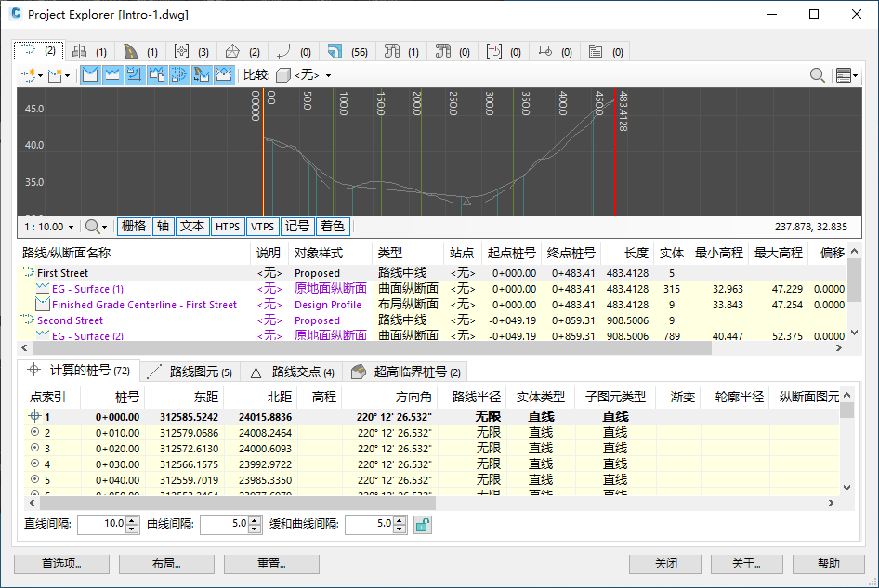The width and height of the screenshot is (879, 588).
Task: Open the create alignment dropdown arrow
Action: pyautogui.click(x=40, y=75)
